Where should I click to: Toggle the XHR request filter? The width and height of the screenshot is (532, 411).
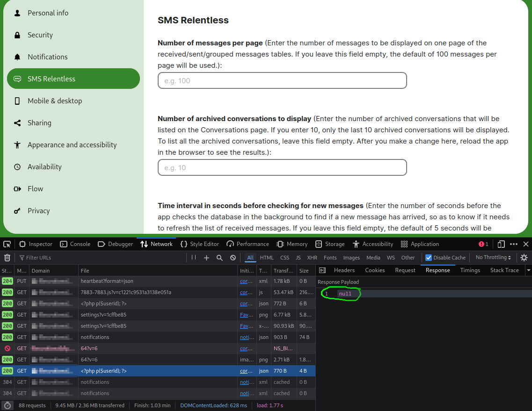pyautogui.click(x=312, y=258)
